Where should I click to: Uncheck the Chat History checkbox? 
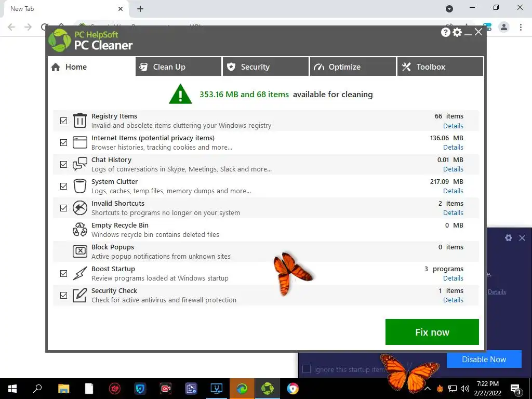[63, 164]
